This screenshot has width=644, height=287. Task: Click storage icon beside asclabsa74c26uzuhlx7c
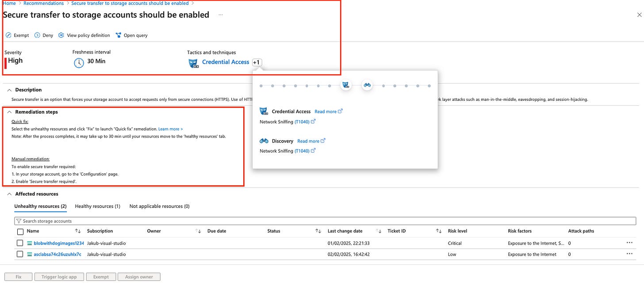30,254
